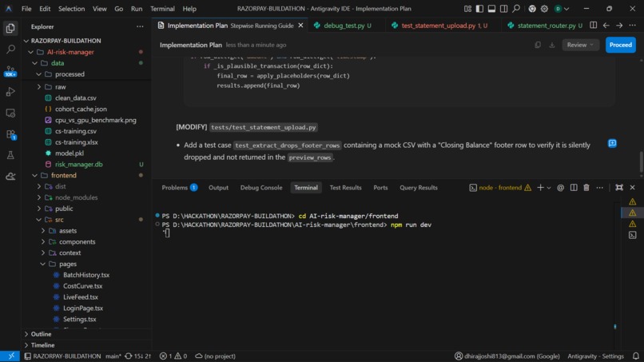This screenshot has height=362, width=644.
Task: Expand the Timeline section
Action: 42,345
